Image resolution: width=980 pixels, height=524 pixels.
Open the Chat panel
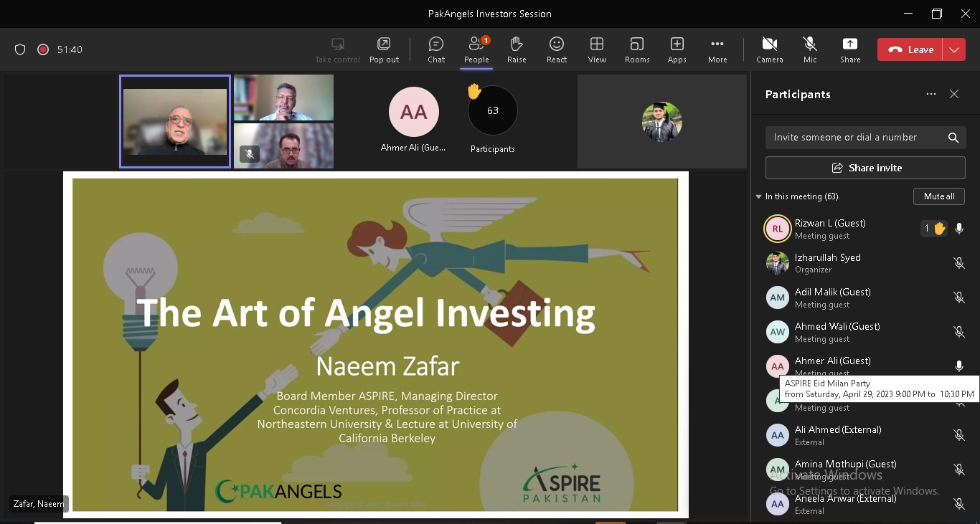click(436, 49)
